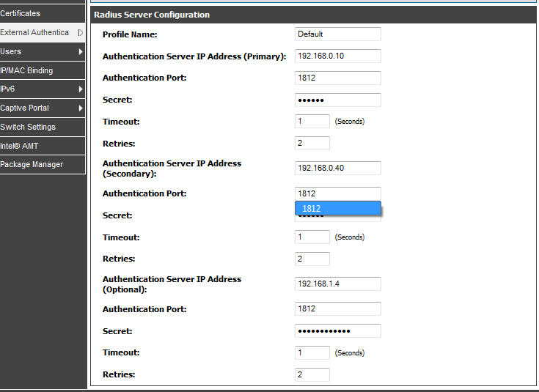Click the optional server Retries field
This screenshot has height=392, width=539.
312,374
